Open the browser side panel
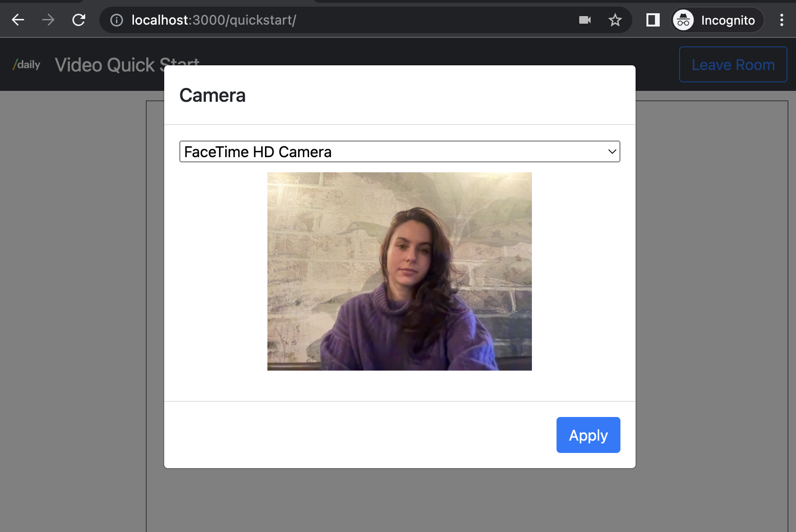Image resolution: width=796 pixels, height=532 pixels. coord(653,20)
